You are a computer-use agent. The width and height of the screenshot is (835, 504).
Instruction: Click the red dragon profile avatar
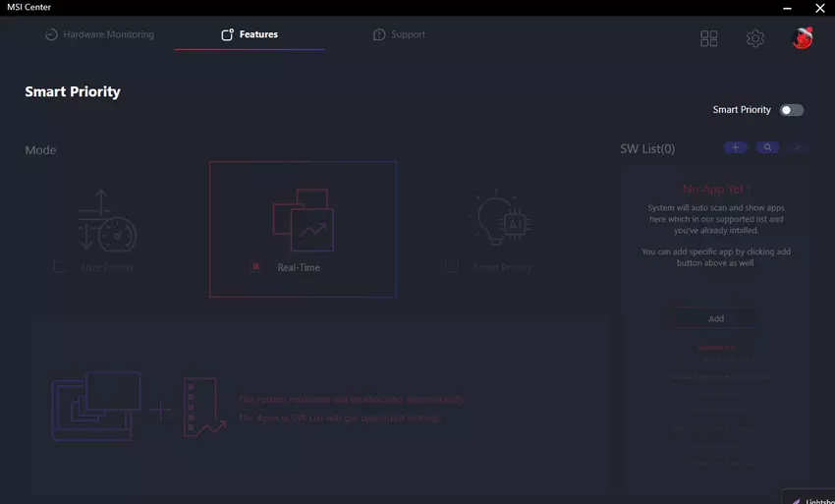(802, 38)
